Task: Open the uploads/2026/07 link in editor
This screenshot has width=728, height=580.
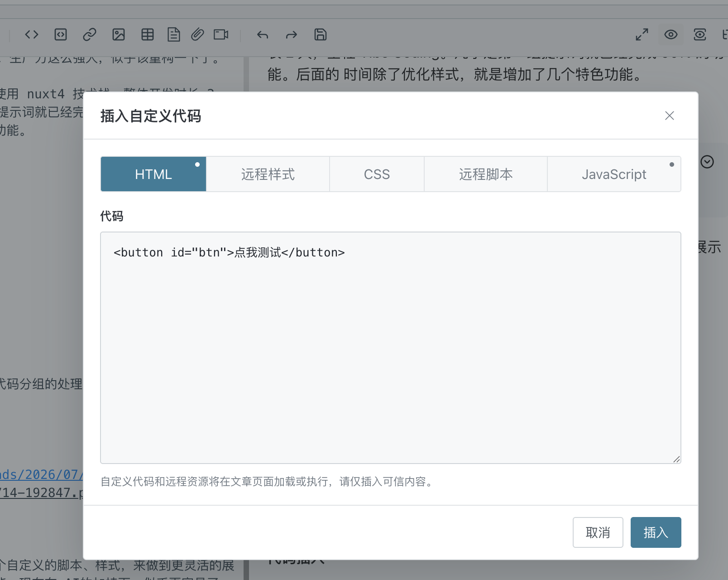Action: tap(42, 475)
